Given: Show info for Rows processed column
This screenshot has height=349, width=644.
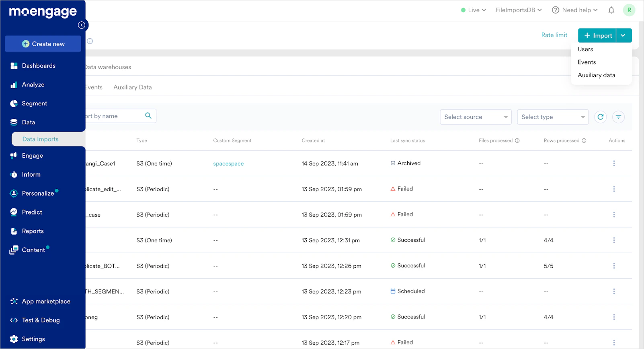Looking at the screenshot, I should click(584, 140).
